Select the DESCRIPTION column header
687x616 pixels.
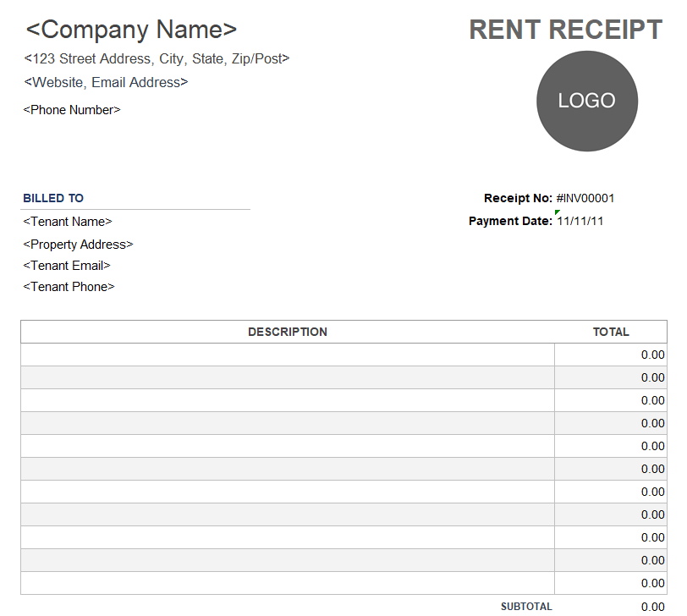tap(288, 332)
